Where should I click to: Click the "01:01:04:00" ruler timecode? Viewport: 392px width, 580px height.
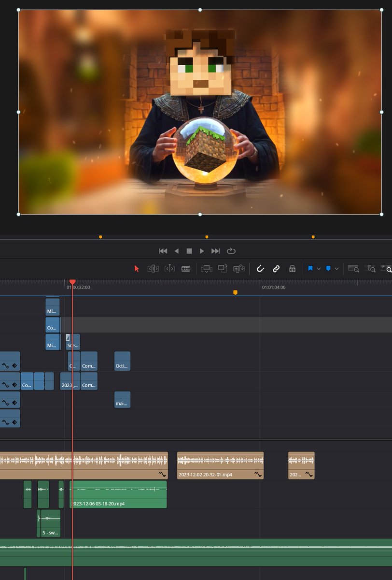pyautogui.click(x=274, y=287)
